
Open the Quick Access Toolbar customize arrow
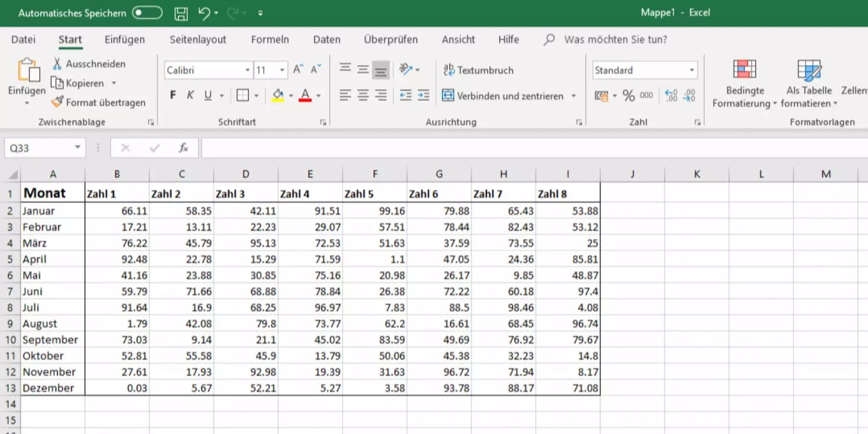[260, 13]
